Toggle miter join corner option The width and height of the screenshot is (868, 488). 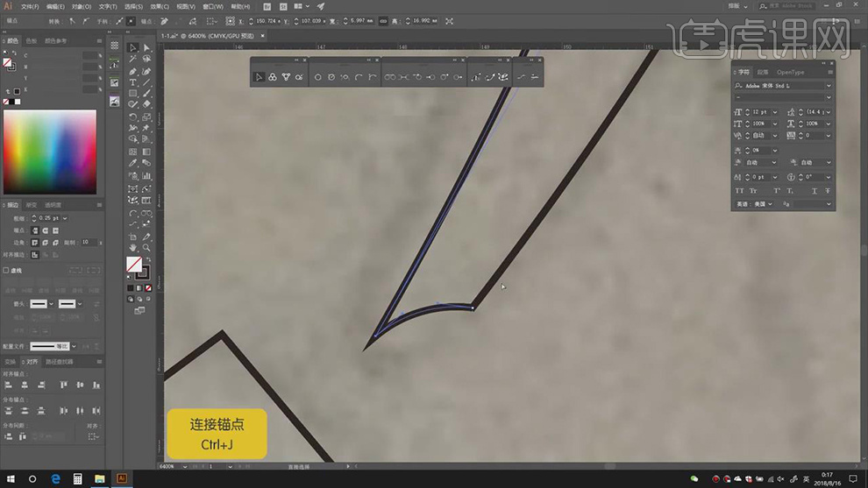coord(34,242)
